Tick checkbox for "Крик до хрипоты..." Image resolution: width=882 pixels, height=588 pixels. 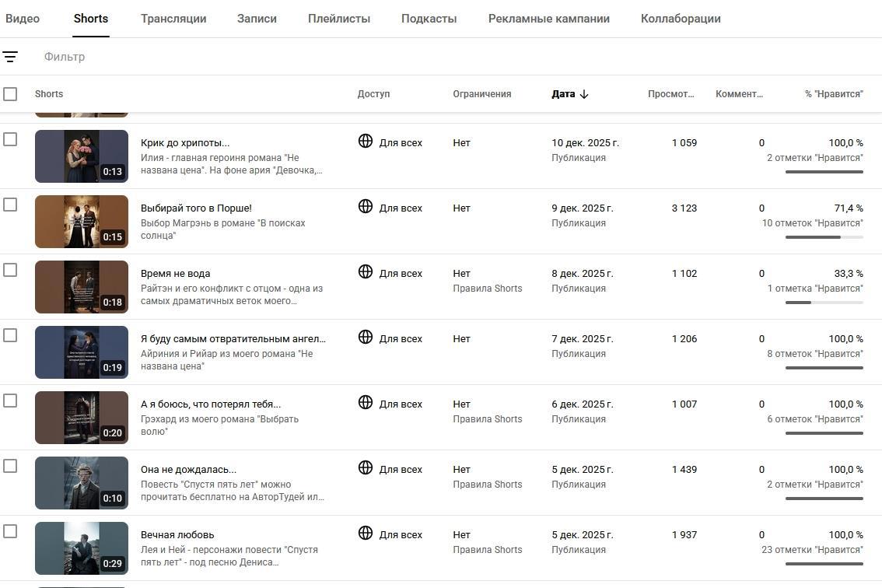point(10,139)
